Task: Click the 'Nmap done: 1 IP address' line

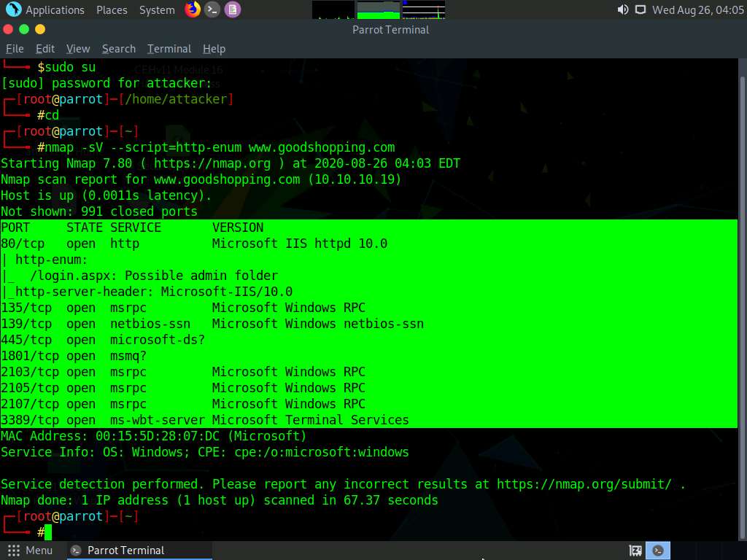Action: (x=219, y=500)
